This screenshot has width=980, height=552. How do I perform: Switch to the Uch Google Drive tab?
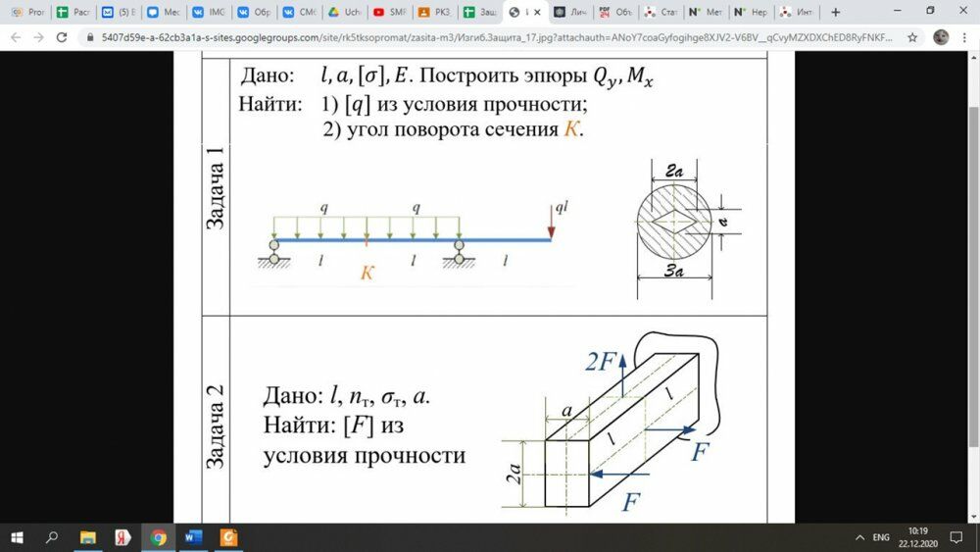point(345,12)
